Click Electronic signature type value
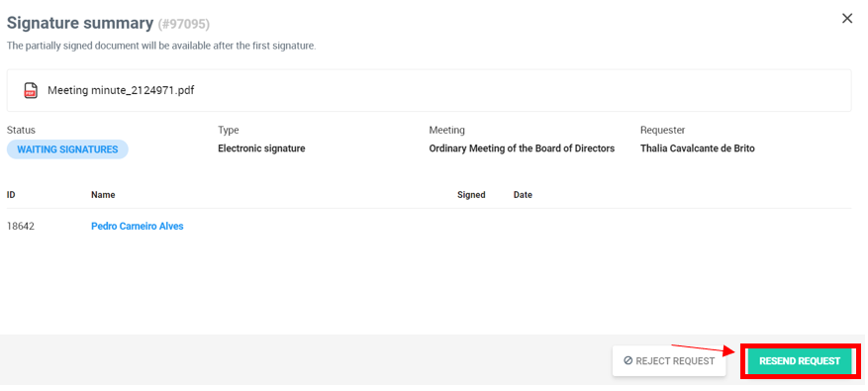Image resolution: width=868 pixels, height=391 pixels. point(261,148)
